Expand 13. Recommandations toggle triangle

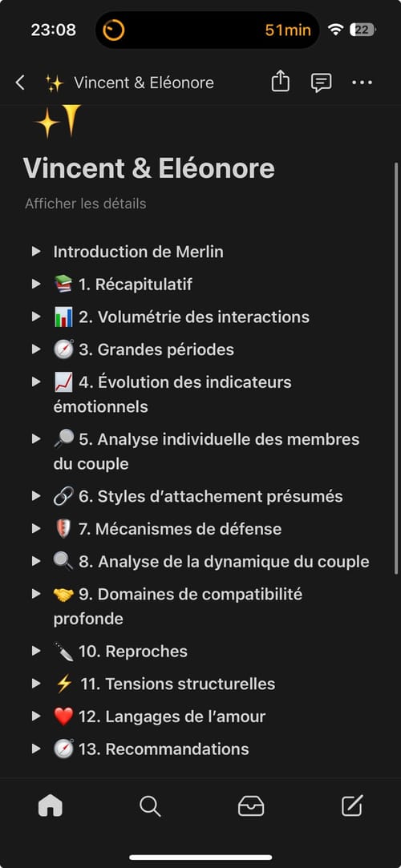[37, 749]
